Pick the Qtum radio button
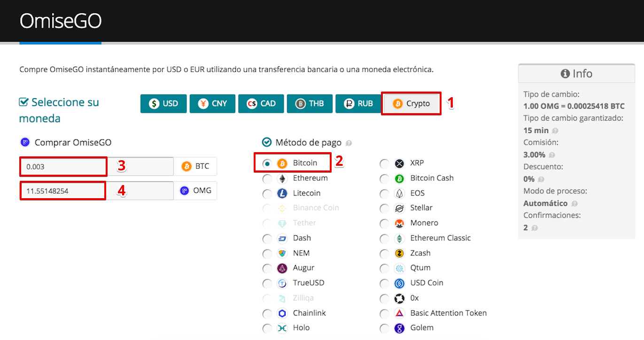Screen dimensions: 644x340 click(385, 268)
